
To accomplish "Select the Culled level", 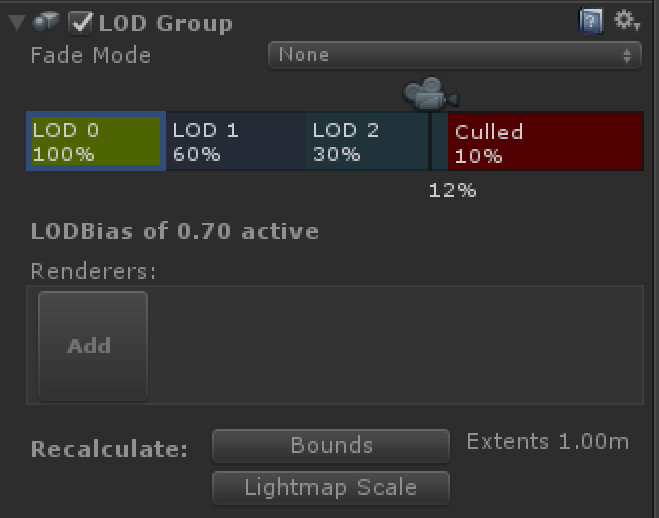I will 543,143.
